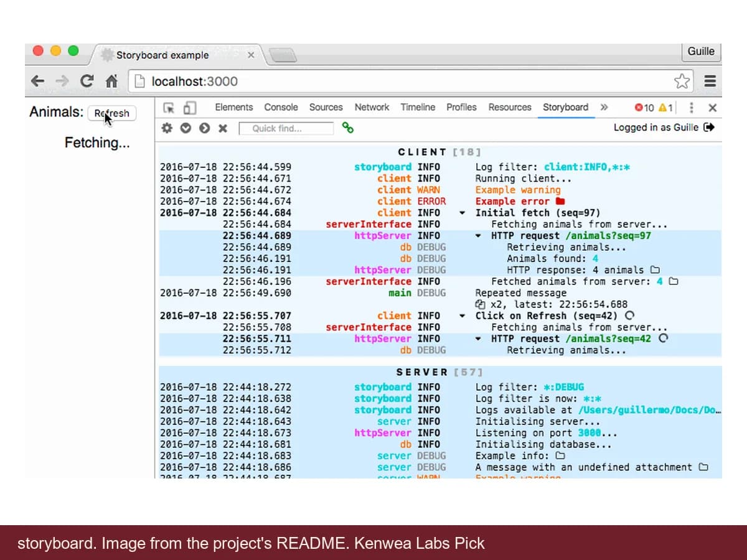Image resolution: width=747 pixels, height=560 pixels.
Task: Open attachment on undefined attachment message row
Action: point(703,467)
